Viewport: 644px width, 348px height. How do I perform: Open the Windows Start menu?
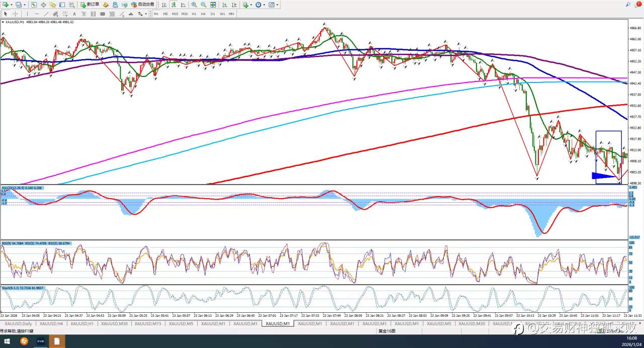7,341
